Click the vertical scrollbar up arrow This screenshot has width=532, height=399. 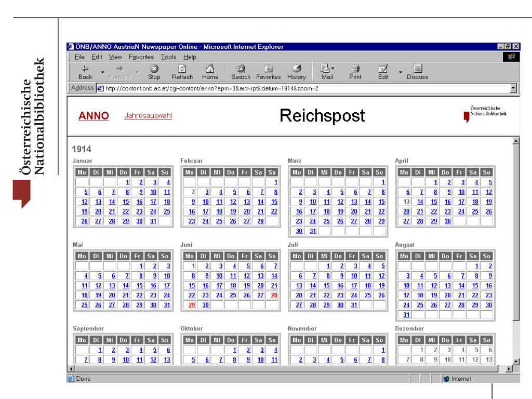point(516,141)
